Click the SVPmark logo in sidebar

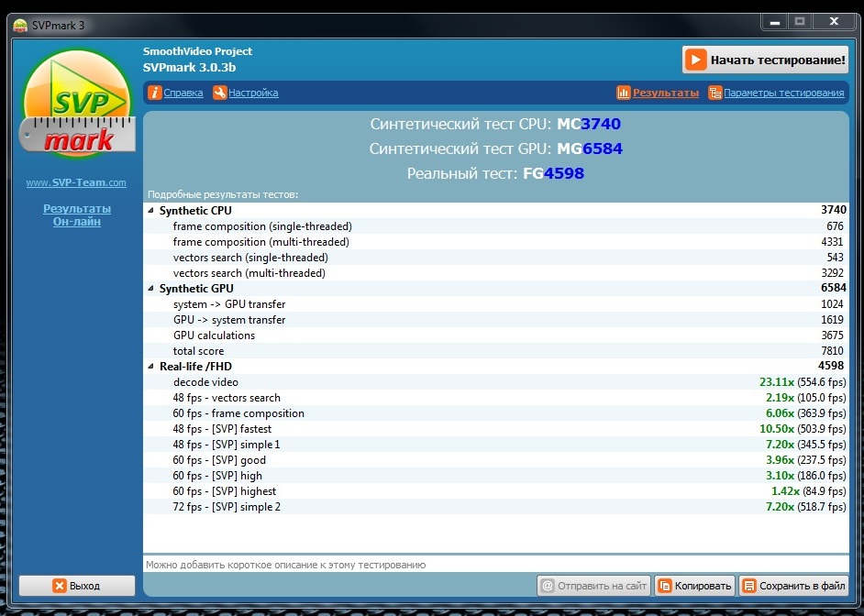pos(77,104)
